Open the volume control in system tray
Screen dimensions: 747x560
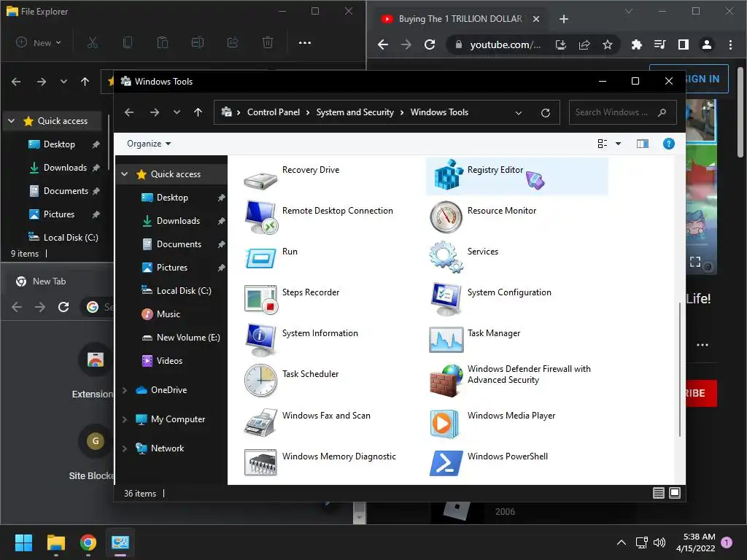pos(659,542)
